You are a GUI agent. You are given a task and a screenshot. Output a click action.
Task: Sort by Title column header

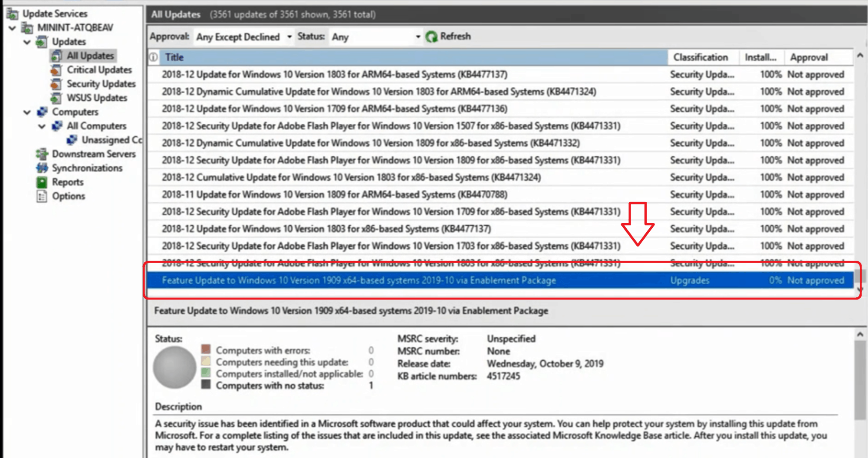tap(413, 57)
